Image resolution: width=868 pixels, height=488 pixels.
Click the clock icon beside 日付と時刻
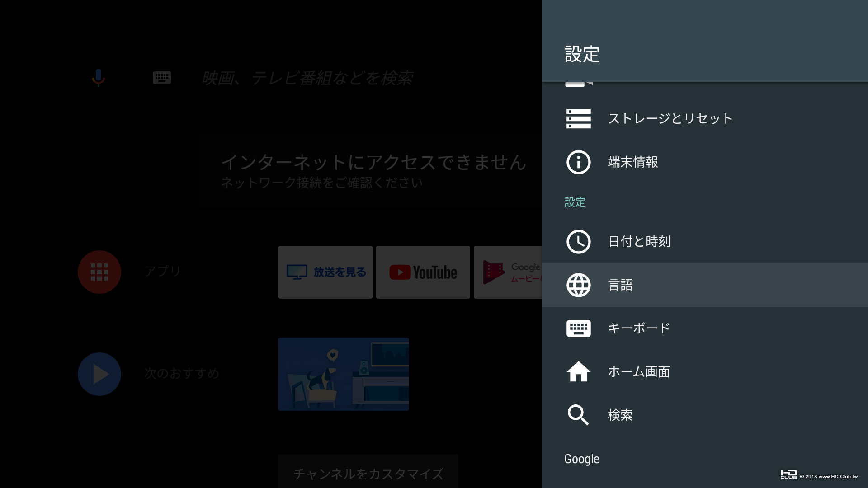click(x=578, y=242)
